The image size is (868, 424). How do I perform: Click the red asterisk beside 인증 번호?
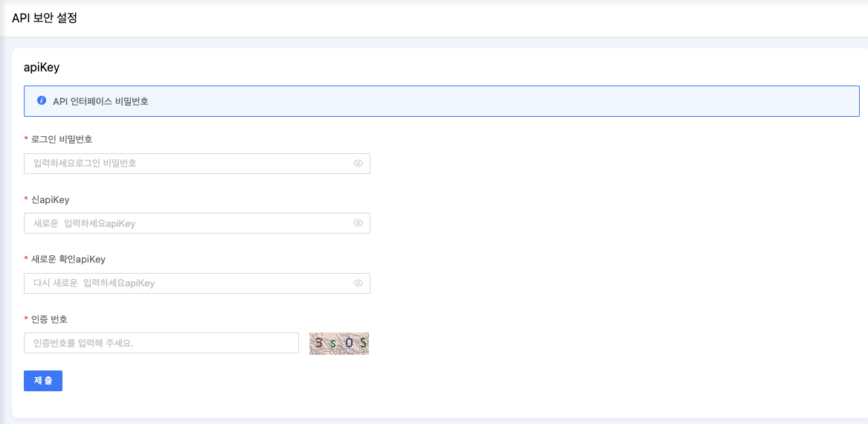click(x=26, y=320)
